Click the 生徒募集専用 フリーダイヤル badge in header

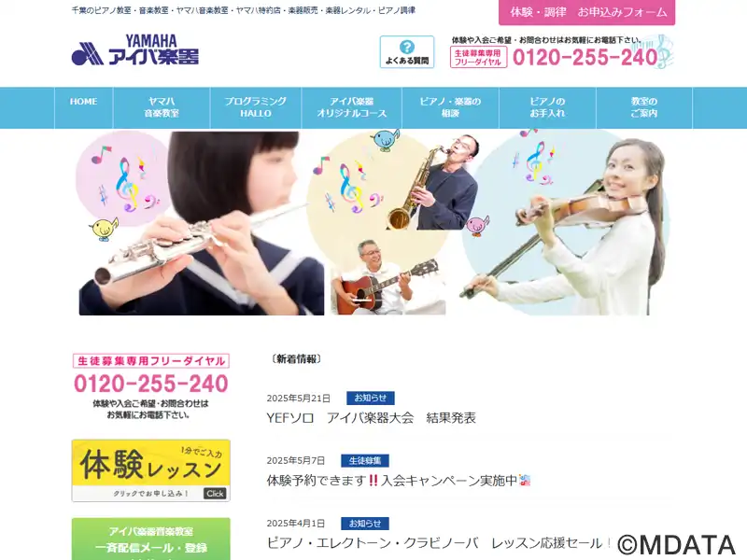[x=478, y=57]
